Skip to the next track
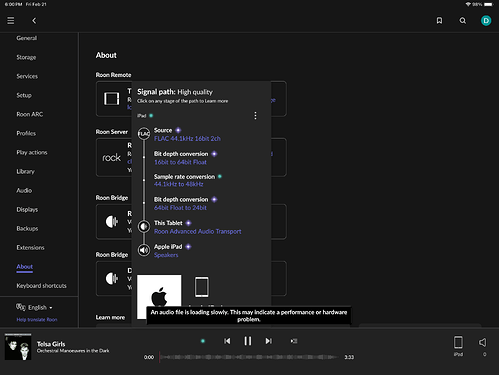The width and height of the screenshot is (499, 375). click(x=268, y=341)
